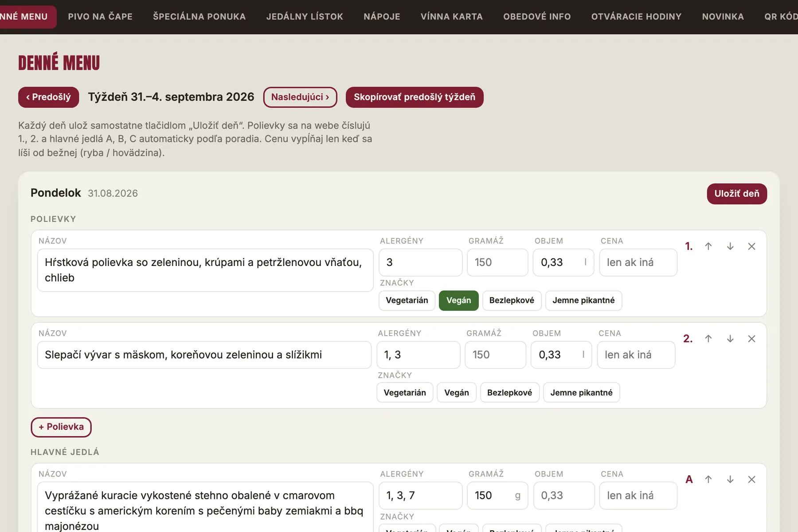The width and height of the screenshot is (798, 532).
Task: Open Pivo na čape tab
Action: point(100,17)
